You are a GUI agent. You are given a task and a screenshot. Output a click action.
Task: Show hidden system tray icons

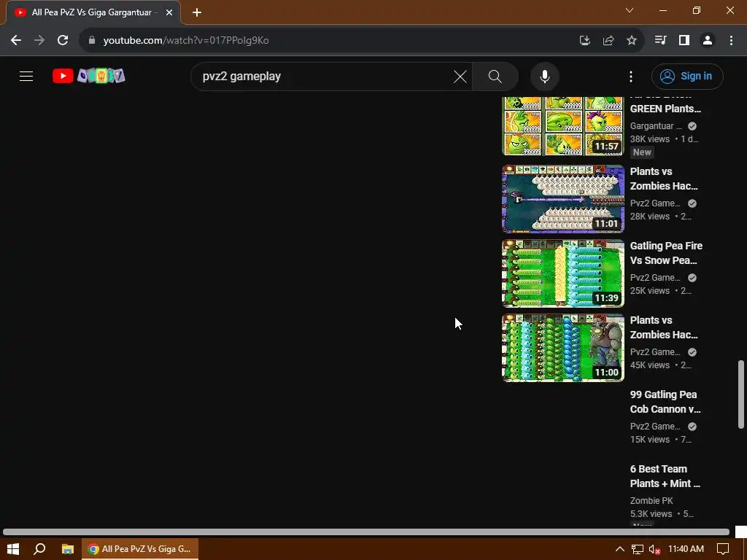point(620,549)
